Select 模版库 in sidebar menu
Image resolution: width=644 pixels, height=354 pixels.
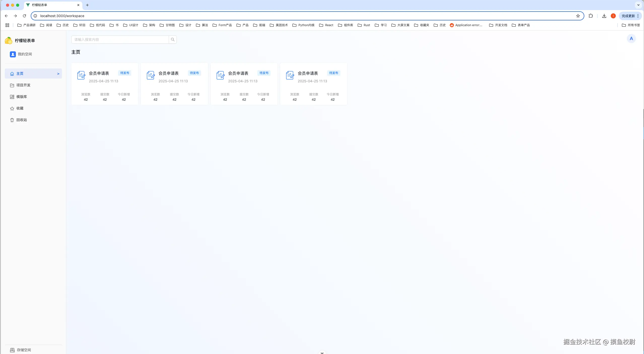(x=21, y=97)
